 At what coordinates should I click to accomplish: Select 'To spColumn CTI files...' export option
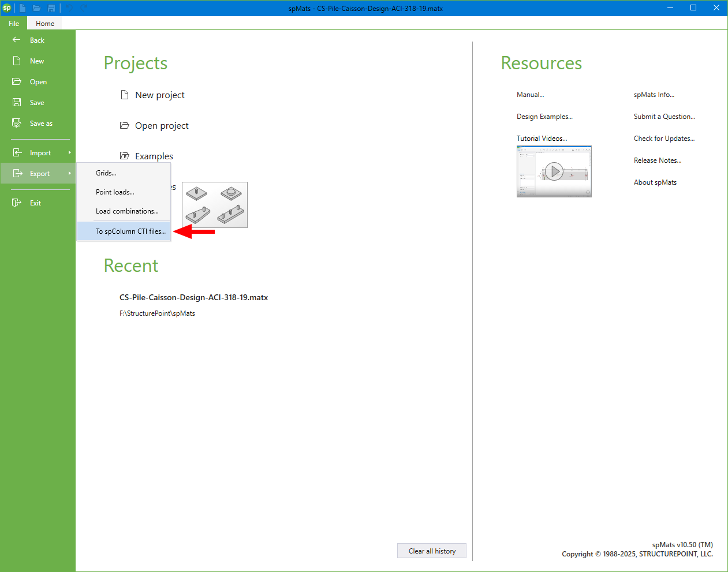(130, 231)
